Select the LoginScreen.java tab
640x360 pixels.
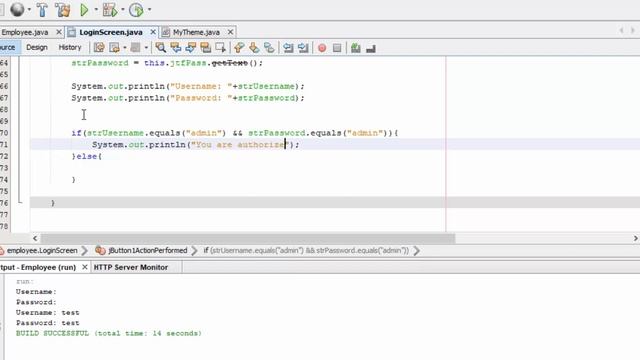(x=111, y=32)
